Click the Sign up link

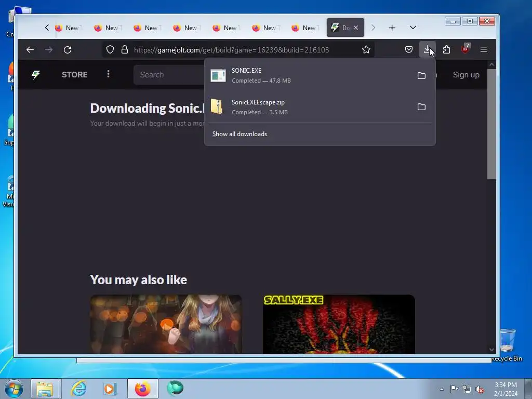[x=466, y=75]
